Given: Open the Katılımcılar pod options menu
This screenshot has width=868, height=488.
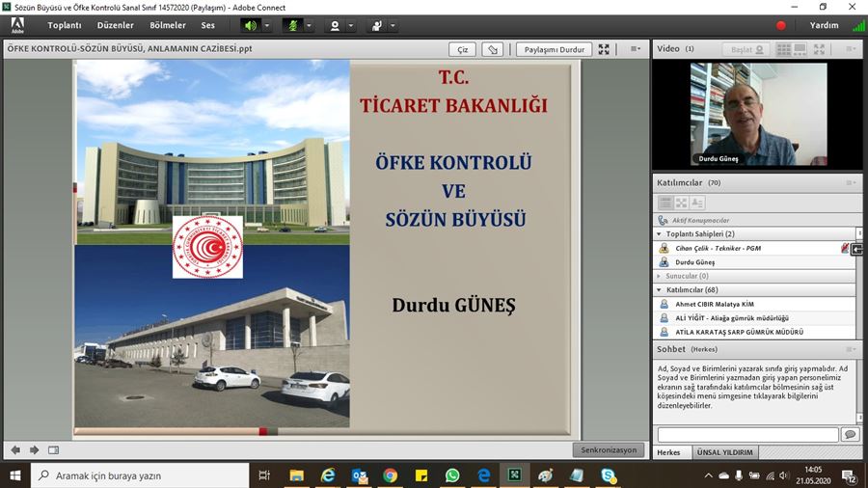Looking at the screenshot, I should click(851, 182).
